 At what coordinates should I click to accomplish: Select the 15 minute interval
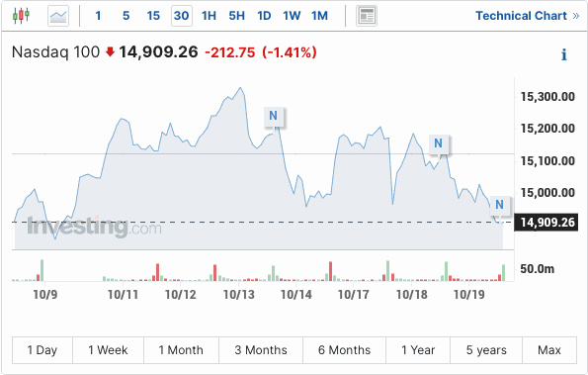153,16
